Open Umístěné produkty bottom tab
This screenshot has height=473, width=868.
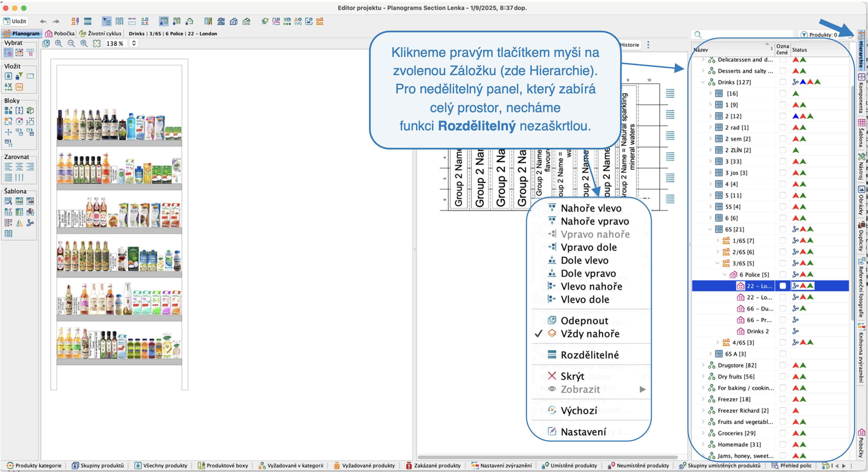(x=569, y=466)
